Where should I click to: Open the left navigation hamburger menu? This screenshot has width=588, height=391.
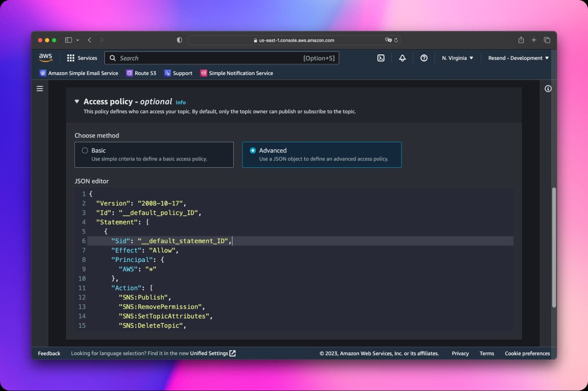point(40,88)
